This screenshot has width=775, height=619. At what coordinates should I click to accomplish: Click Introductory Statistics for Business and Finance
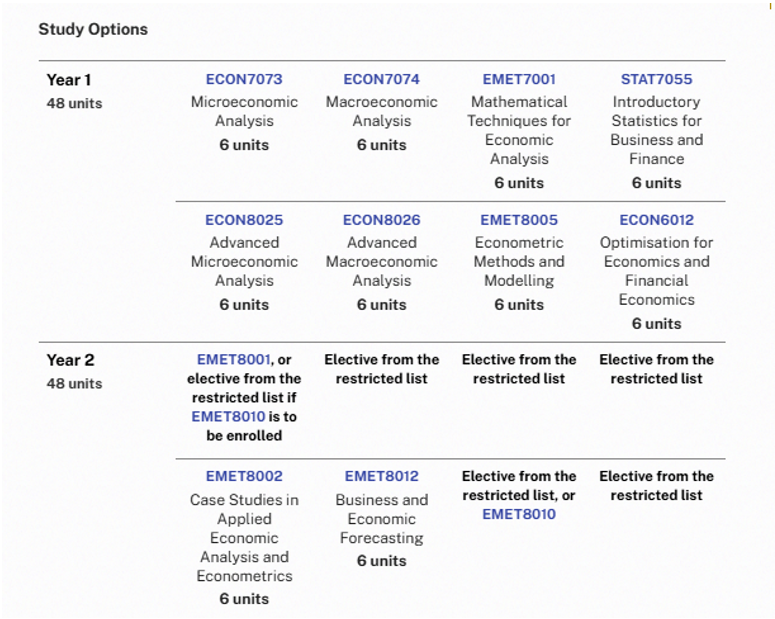[x=656, y=131]
